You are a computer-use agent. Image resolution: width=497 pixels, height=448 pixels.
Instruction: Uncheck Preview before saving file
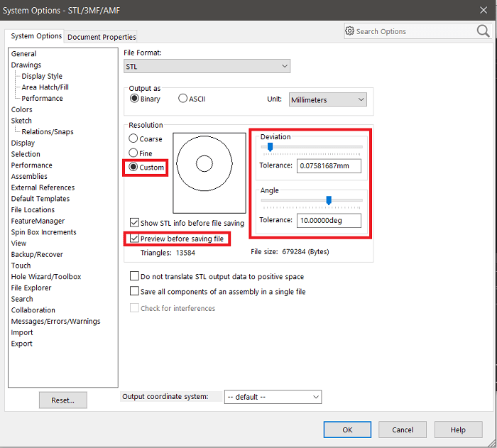click(134, 239)
